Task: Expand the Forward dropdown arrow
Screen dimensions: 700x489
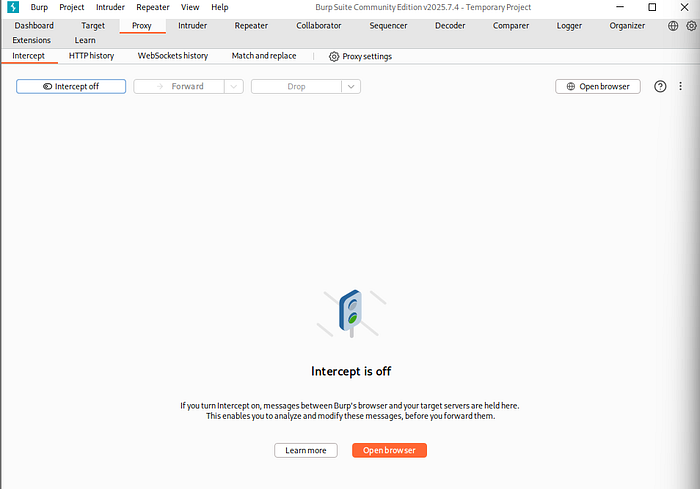Action: point(234,86)
